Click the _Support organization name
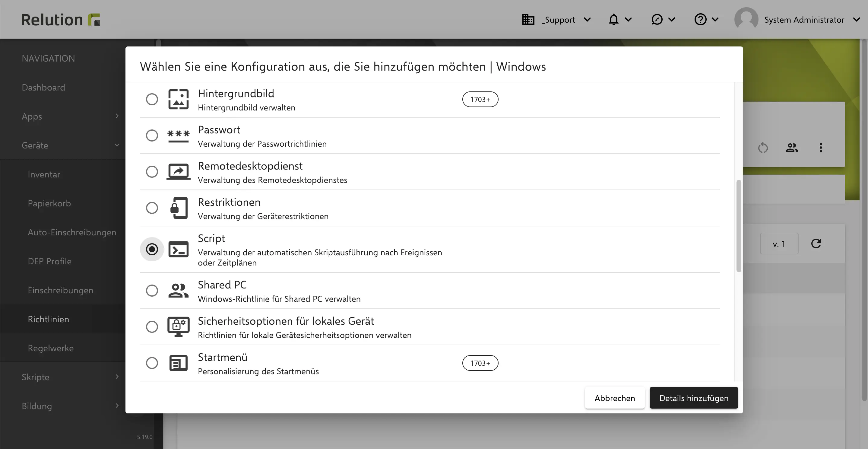868x449 pixels. pos(558,20)
